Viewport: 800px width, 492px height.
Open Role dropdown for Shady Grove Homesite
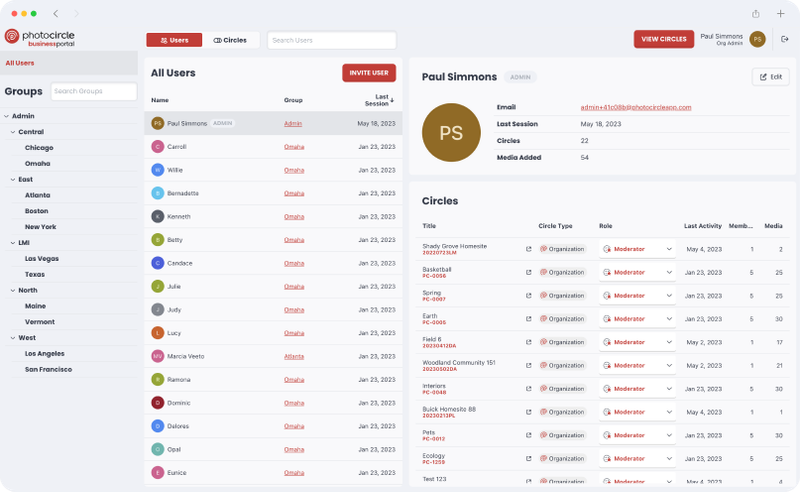coord(637,249)
